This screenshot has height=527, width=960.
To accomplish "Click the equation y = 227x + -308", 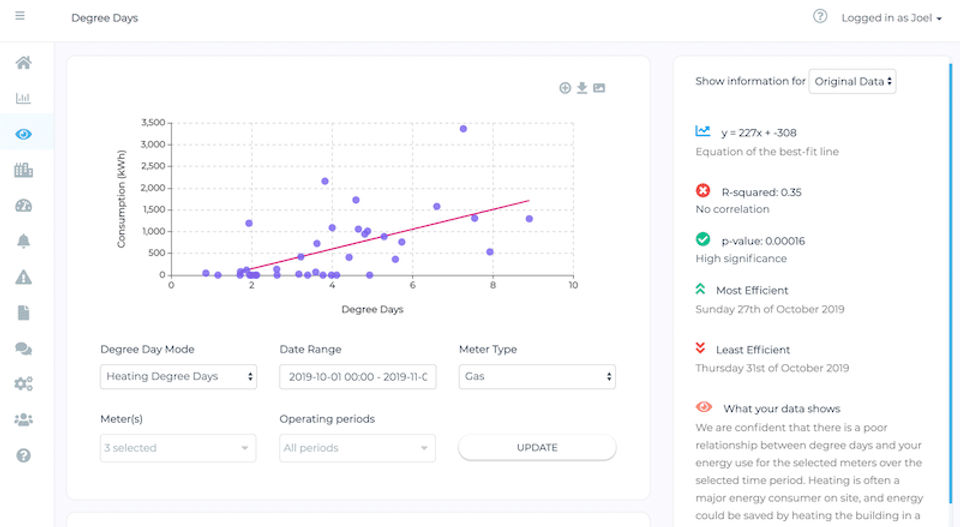I will pos(759,133).
